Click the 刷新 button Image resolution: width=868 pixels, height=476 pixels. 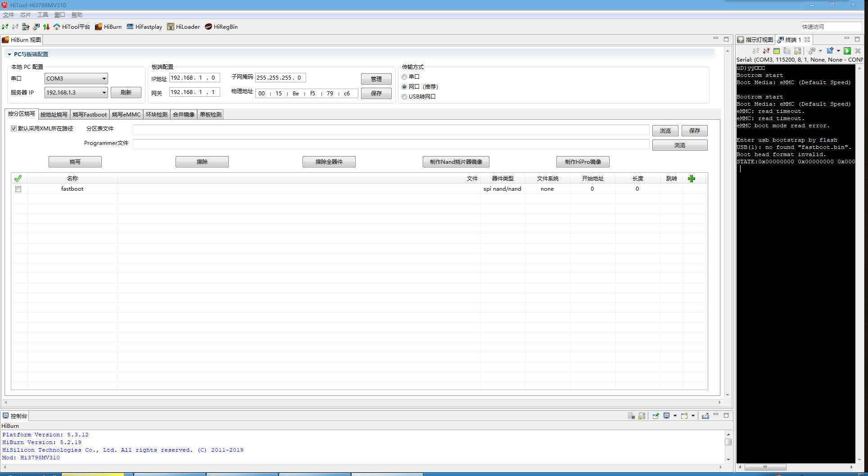(126, 93)
